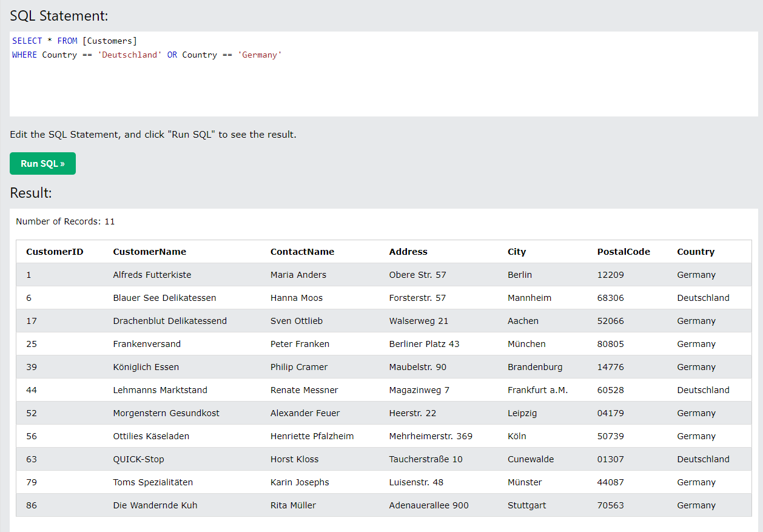This screenshot has height=532, width=763.
Task: Select the PostalCode column header
Action: (x=624, y=252)
